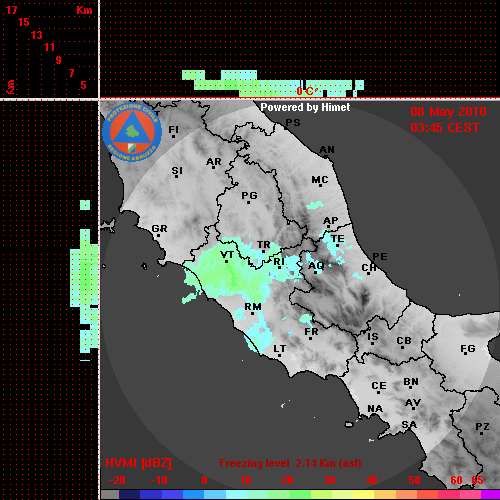Screen dimensions: 500x500
Task: Click city label SA on map
Action: [409, 425]
